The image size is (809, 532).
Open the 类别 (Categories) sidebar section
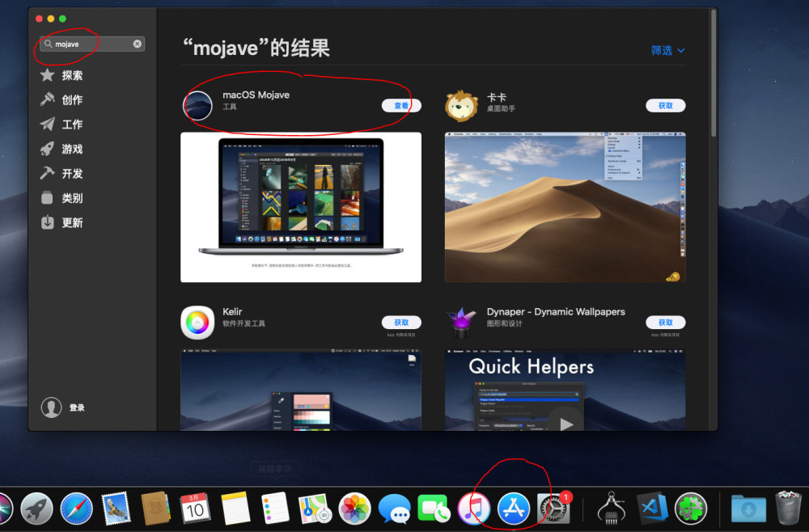[x=61, y=198]
